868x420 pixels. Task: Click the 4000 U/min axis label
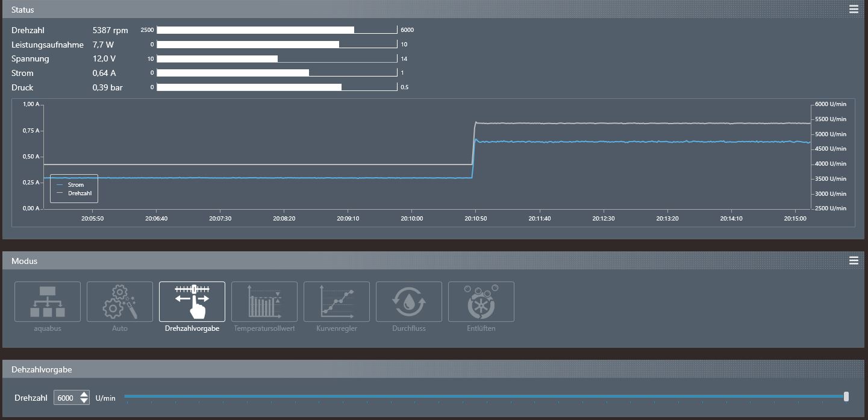pos(831,164)
